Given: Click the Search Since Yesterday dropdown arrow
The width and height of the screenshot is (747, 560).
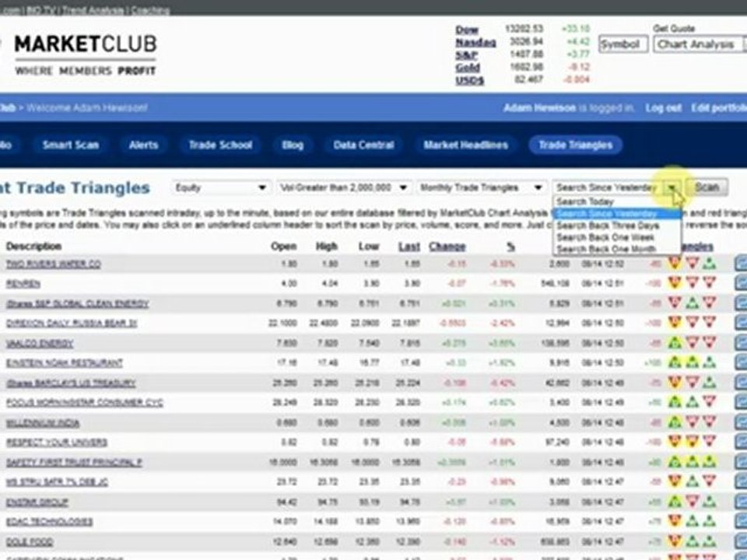Looking at the screenshot, I should (672, 187).
